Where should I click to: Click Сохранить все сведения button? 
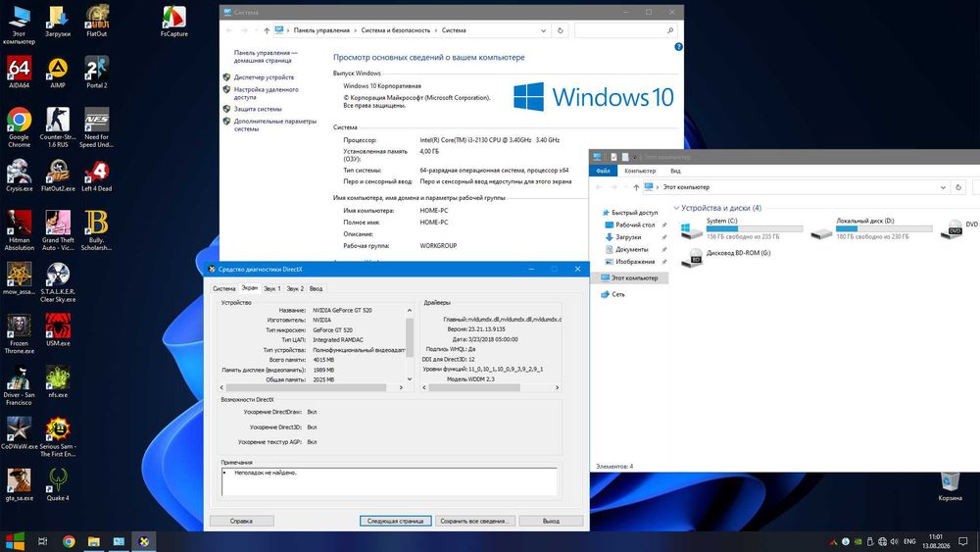pyautogui.click(x=474, y=521)
